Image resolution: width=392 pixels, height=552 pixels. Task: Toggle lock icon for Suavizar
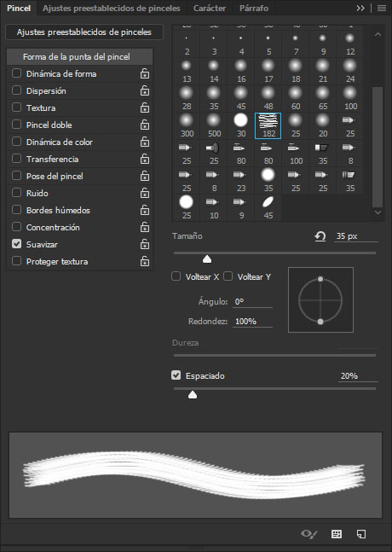click(145, 244)
